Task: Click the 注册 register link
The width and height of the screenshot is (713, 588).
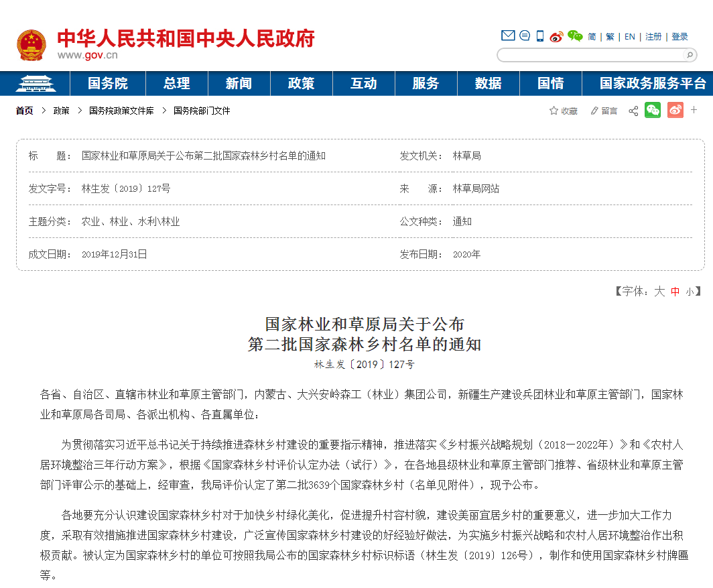Action: [653, 36]
